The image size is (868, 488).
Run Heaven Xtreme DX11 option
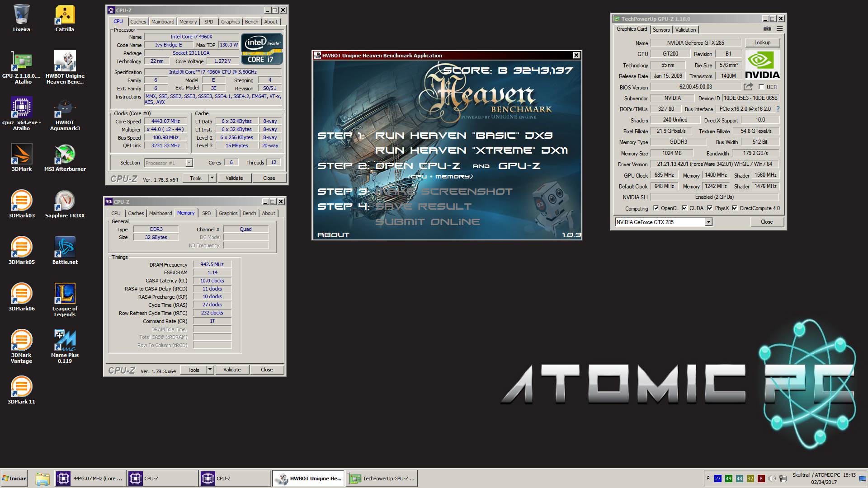coord(472,150)
